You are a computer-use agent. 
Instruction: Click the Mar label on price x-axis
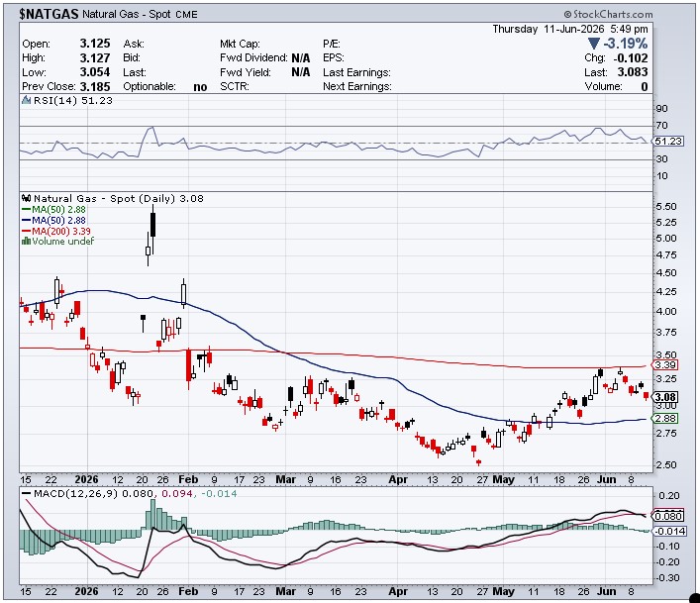pos(286,479)
